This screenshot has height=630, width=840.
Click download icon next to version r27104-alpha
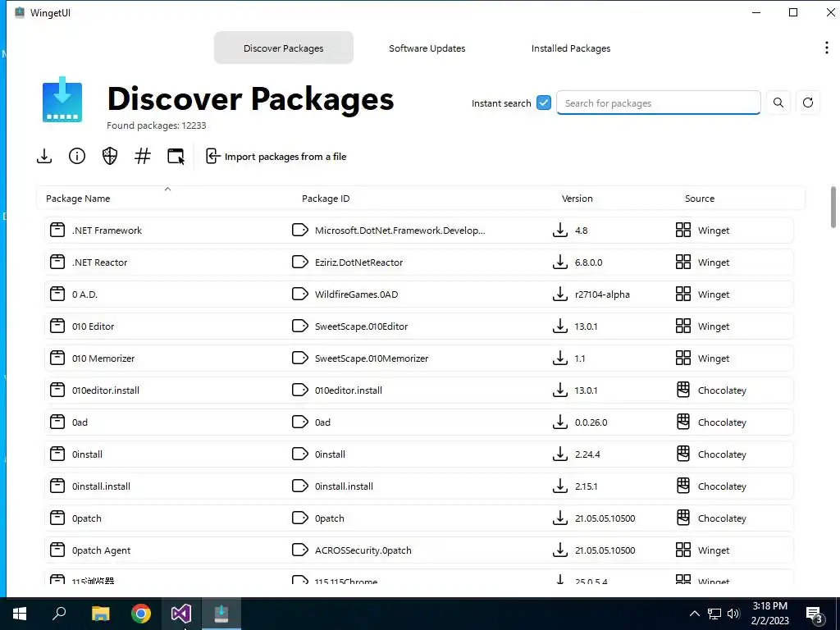point(559,294)
